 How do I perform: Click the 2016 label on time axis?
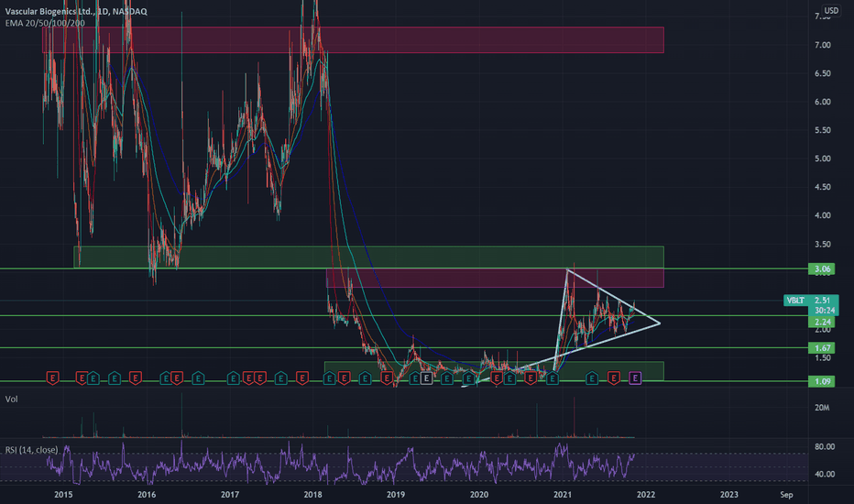(x=147, y=494)
